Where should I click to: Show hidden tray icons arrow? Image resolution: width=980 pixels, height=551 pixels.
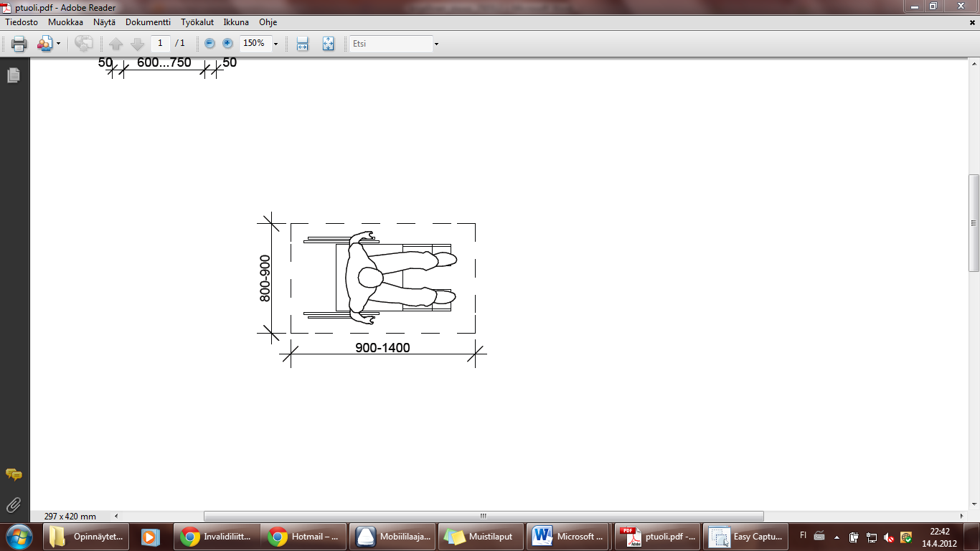tap(837, 537)
